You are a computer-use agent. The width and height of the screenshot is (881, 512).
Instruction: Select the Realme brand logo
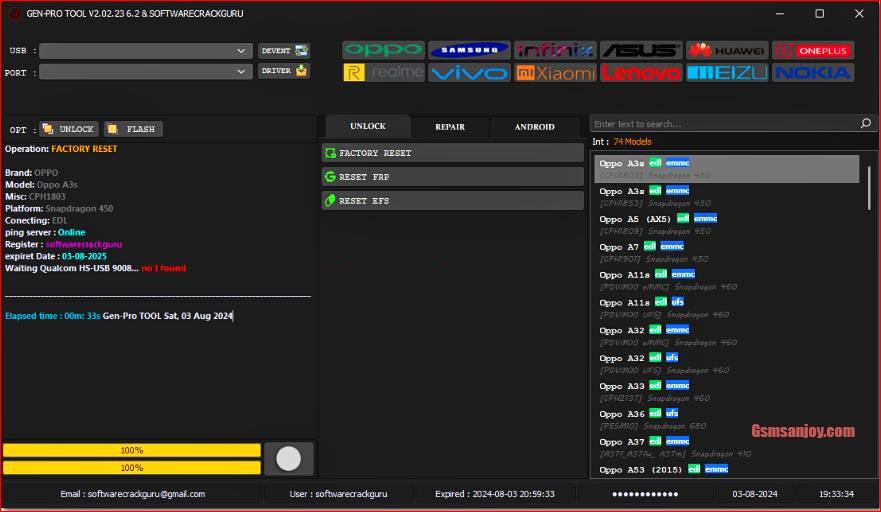383,73
